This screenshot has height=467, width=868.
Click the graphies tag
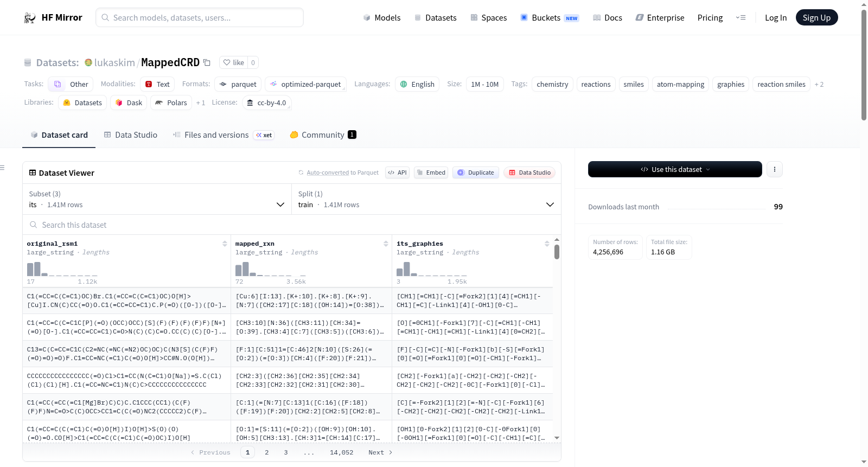coord(731,84)
